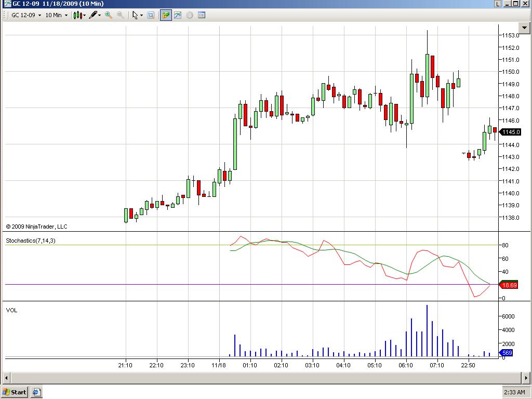Open the data box properties icon
532x399 pixels.
(x=202, y=15)
